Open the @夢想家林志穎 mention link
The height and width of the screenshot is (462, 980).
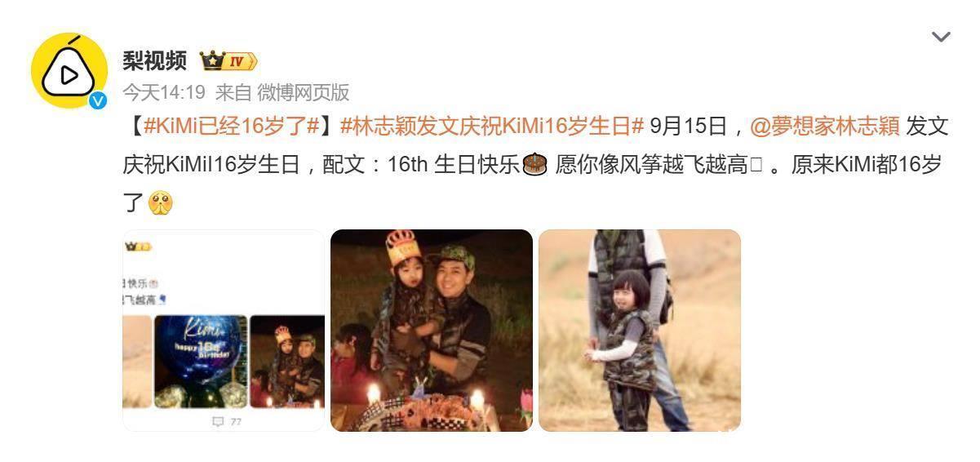[x=824, y=127]
